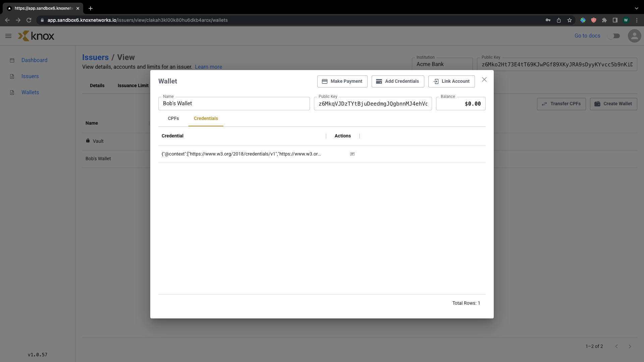Open the Chrome three-dot menu
Viewport: 644px width, 362px height.
pos(637,20)
